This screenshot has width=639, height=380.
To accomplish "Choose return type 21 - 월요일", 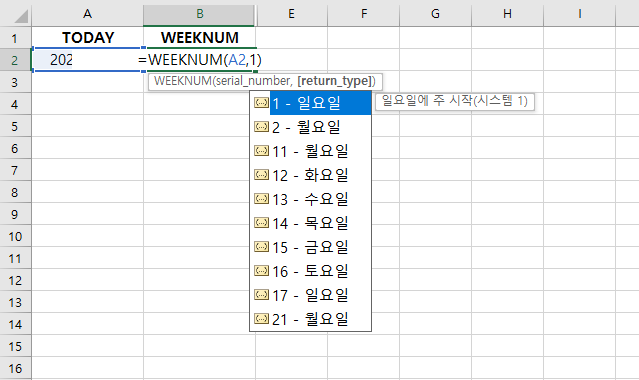I will [x=311, y=319].
